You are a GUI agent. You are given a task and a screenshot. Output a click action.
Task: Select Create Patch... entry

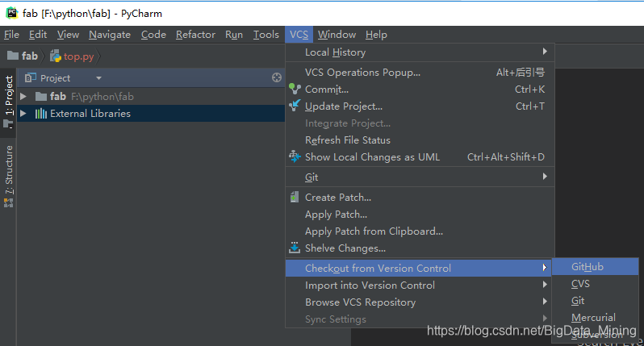420,197
